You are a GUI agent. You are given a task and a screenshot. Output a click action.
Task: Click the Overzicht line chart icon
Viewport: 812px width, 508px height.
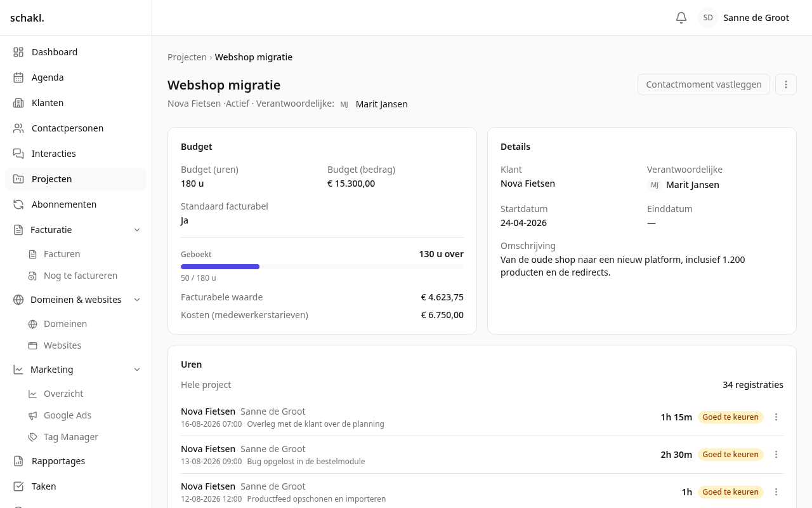click(x=32, y=394)
